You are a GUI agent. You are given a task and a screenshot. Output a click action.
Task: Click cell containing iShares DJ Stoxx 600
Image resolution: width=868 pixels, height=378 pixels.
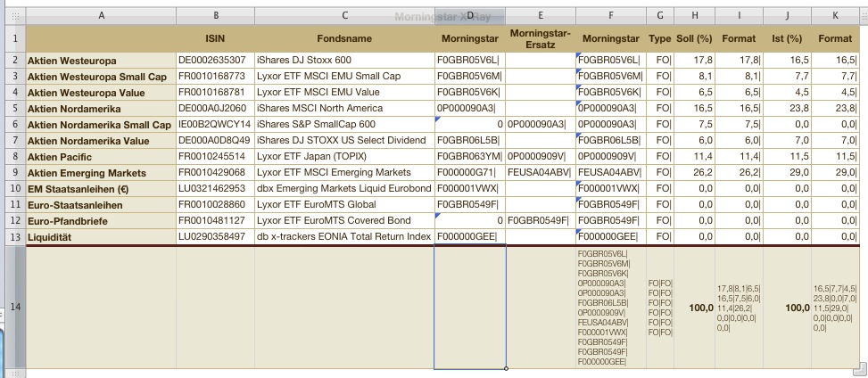(344, 60)
